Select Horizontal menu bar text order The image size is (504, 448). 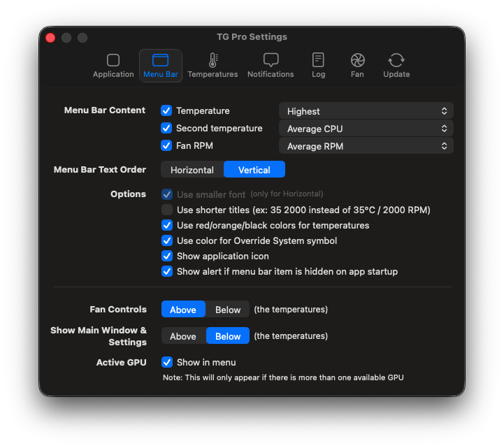[192, 169]
